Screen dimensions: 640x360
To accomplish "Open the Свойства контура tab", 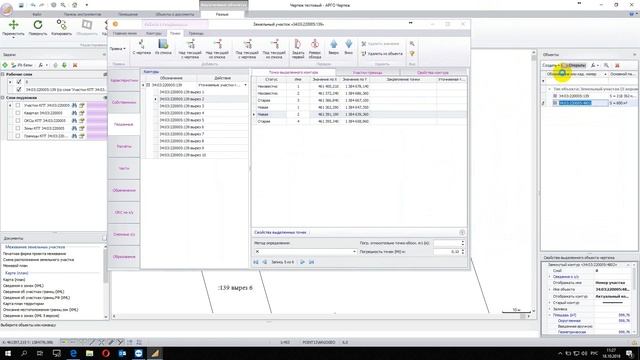I will pyautogui.click(x=433, y=72).
